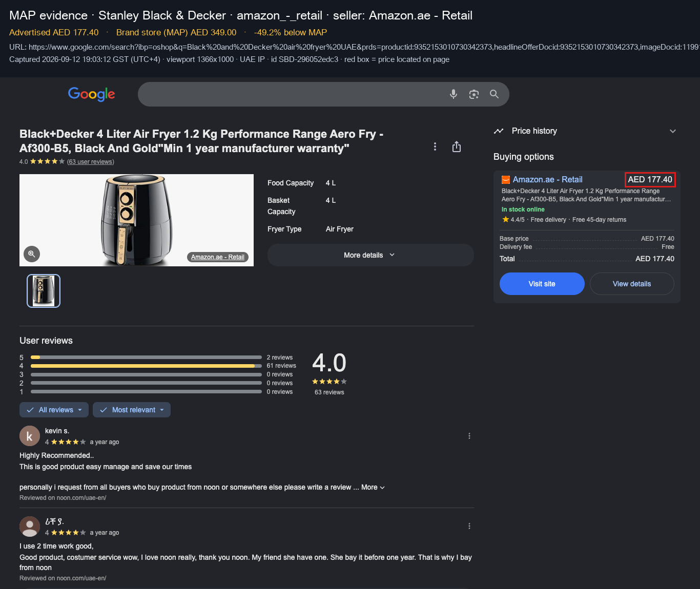Open the three-dot menu beside product title
Image resolution: width=700 pixels, height=589 pixels.
(435, 147)
